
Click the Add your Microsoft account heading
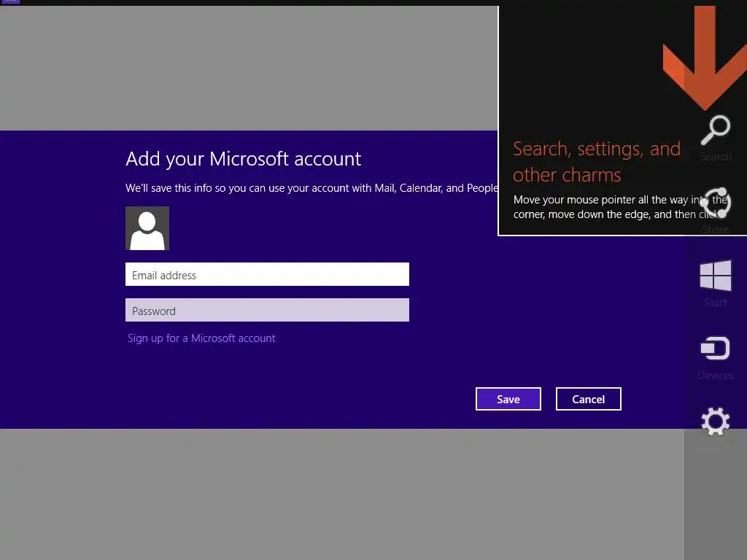tap(244, 159)
